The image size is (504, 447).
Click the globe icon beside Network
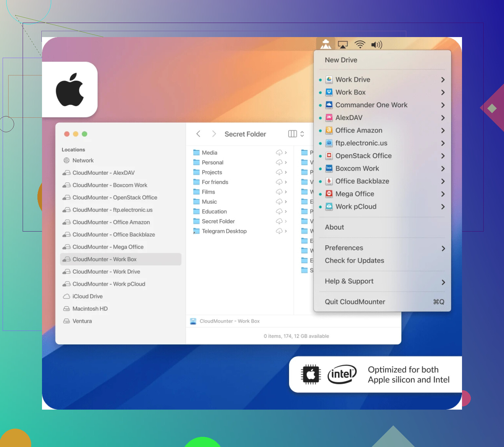(67, 160)
